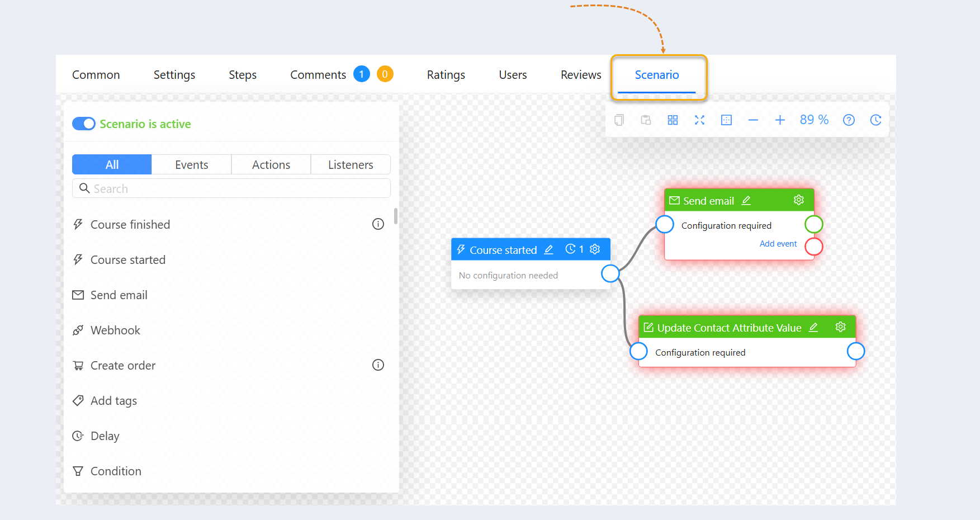Click the red output port on Send email
This screenshot has width=980, height=520.
click(x=813, y=246)
